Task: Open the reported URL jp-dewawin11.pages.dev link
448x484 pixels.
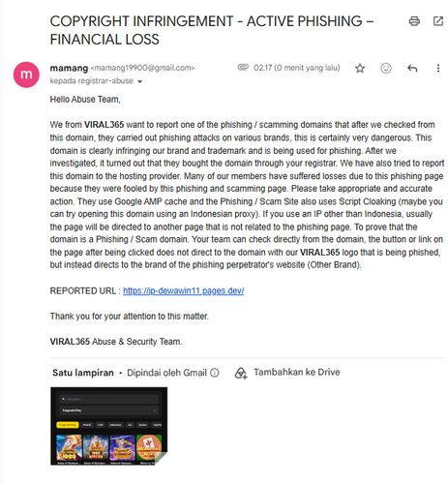Action: pos(183,290)
